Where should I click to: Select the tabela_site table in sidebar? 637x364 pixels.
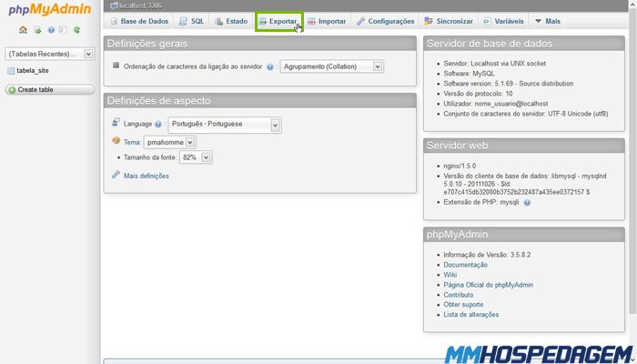tap(33, 71)
